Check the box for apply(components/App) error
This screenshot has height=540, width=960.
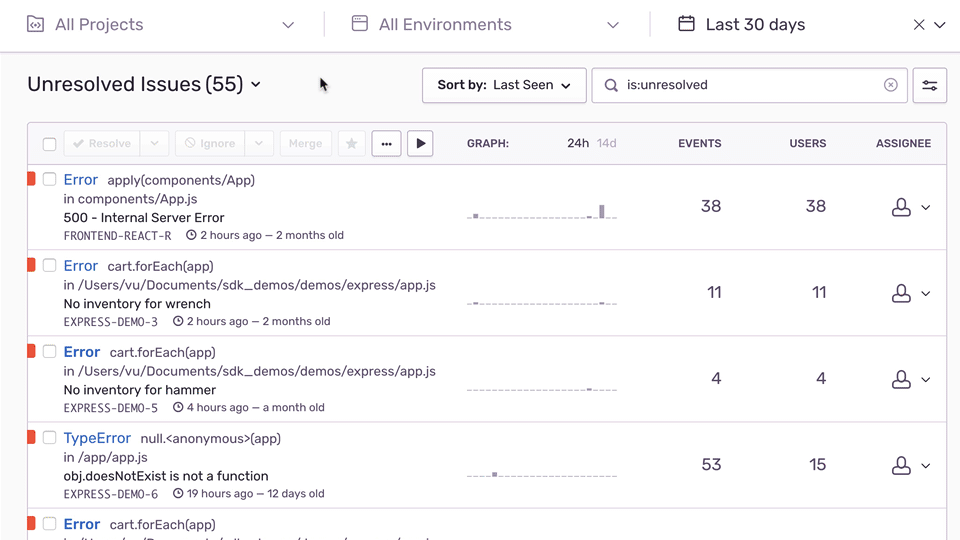click(x=49, y=180)
